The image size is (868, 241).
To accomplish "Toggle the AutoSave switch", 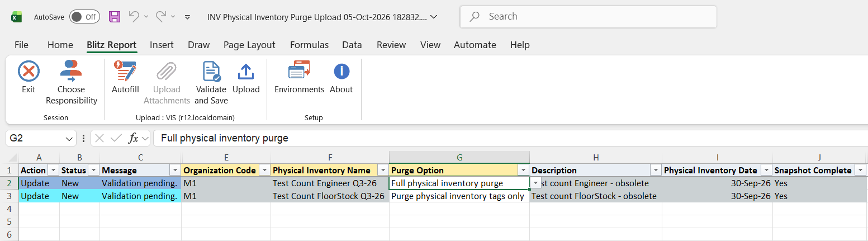I will [84, 17].
